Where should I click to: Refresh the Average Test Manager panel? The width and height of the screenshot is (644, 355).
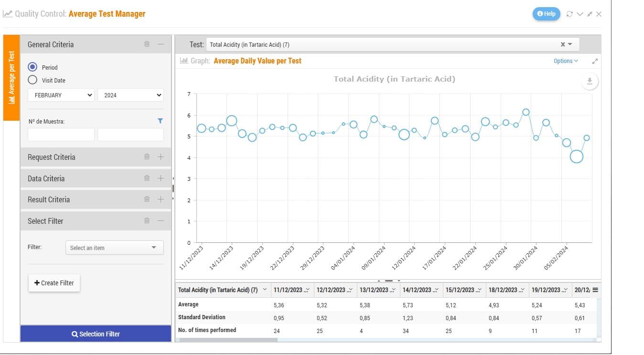pyautogui.click(x=569, y=14)
